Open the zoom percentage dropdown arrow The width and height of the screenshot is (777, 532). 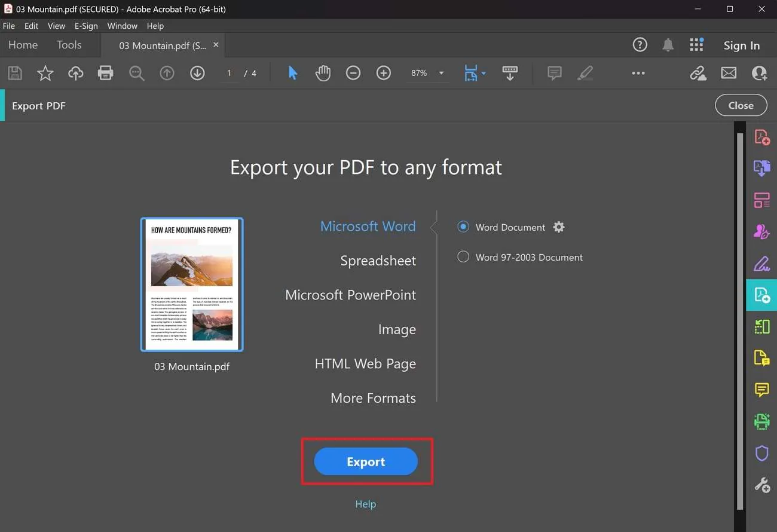pos(441,73)
